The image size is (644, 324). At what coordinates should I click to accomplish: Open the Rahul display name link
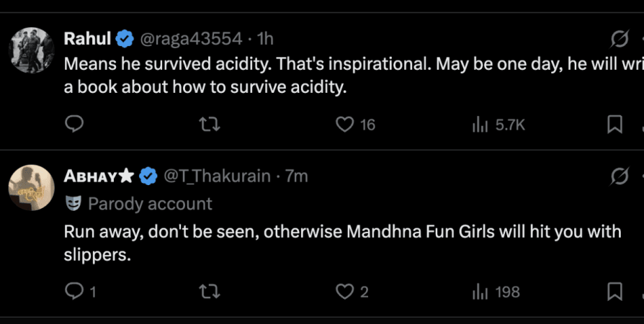[87, 38]
